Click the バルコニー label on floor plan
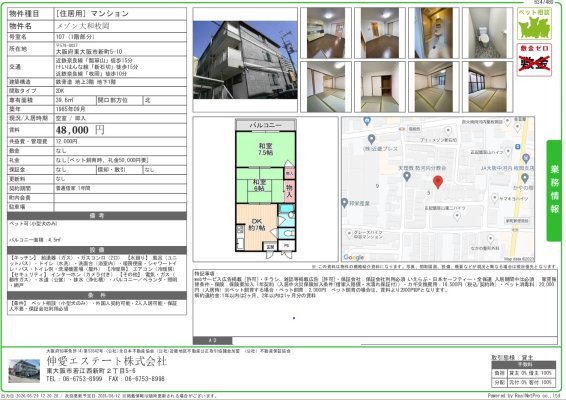Viewport: 566px width, 400px height. (x=266, y=125)
